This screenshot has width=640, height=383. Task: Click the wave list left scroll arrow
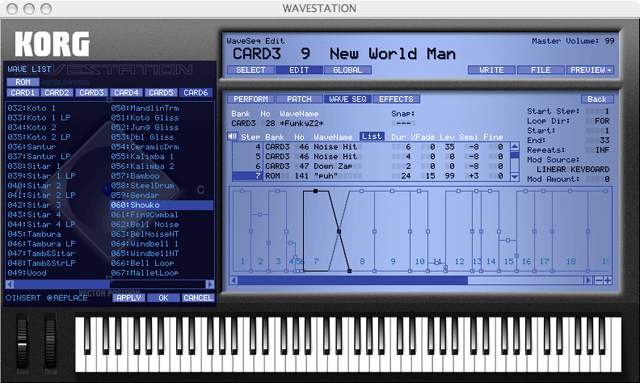(x=10, y=284)
